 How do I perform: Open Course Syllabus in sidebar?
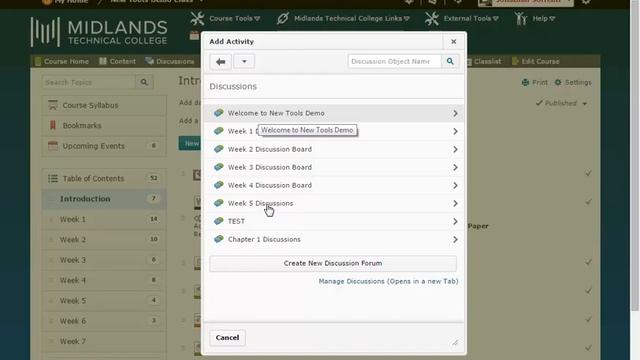click(x=104, y=105)
